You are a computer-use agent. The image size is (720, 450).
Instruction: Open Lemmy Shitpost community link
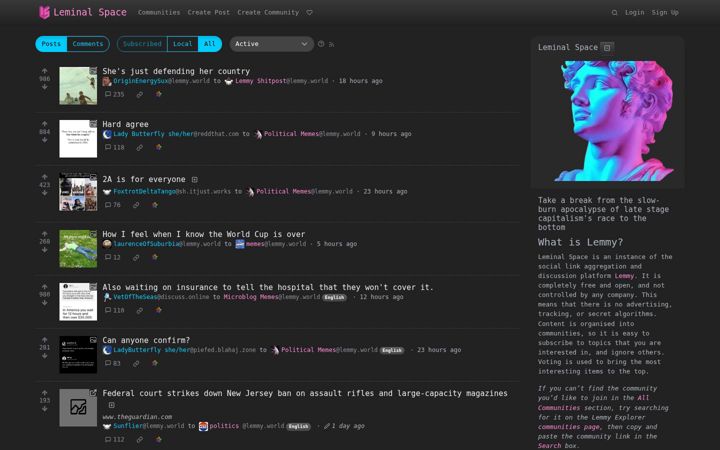click(x=260, y=81)
